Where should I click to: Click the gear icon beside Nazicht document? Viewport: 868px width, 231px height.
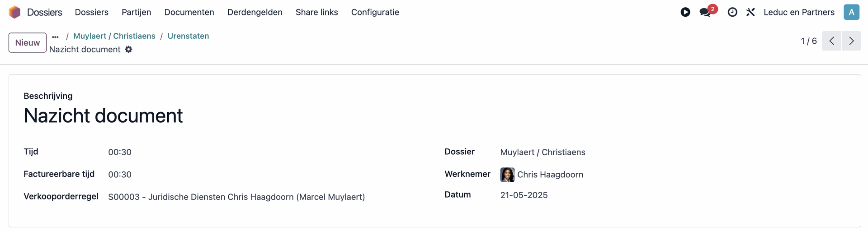[x=129, y=50]
